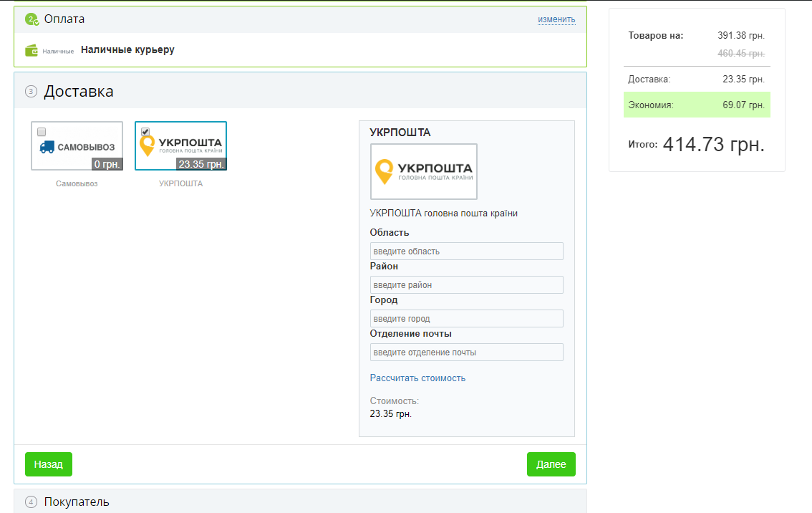This screenshot has width=812, height=513.
Task: Focus the Город input field
Action: click(x=466, y=318)
